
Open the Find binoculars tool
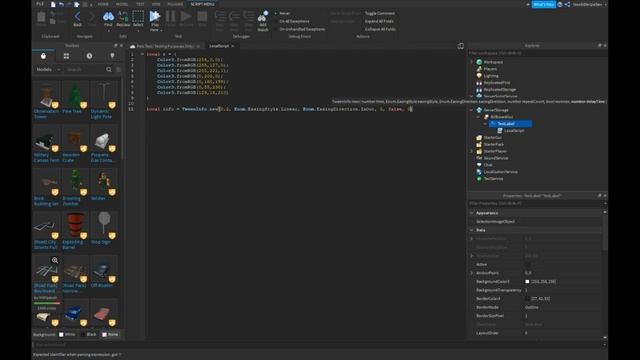tap(108, 17)
